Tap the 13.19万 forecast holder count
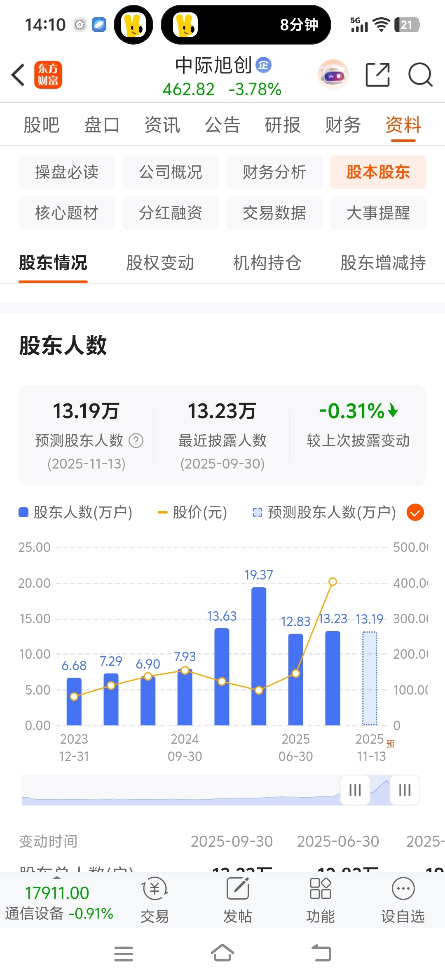Screen dimensions: 445x980 click(x=86, y=411)
